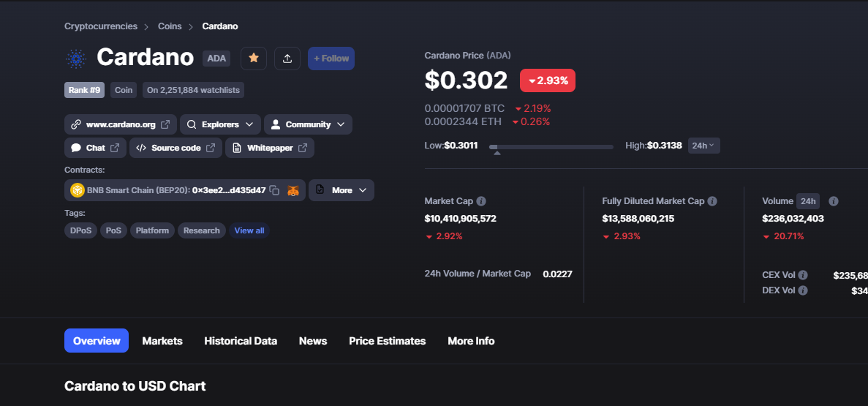
Task: Open the www.cardano.org website link
Action: click(x=121, y=124)
